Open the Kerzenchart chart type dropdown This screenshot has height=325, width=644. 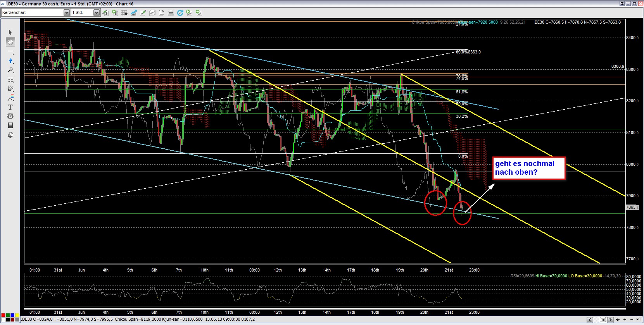click(x=66, y=13)
